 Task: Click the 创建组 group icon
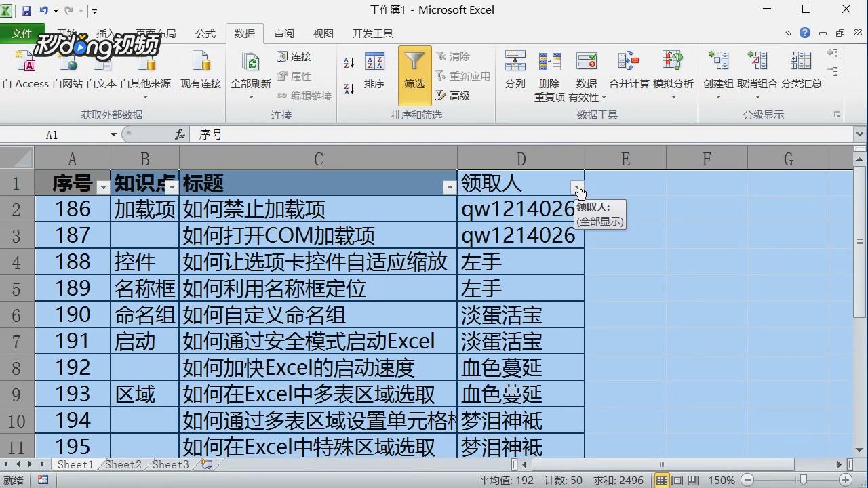(x=718, y=61)
